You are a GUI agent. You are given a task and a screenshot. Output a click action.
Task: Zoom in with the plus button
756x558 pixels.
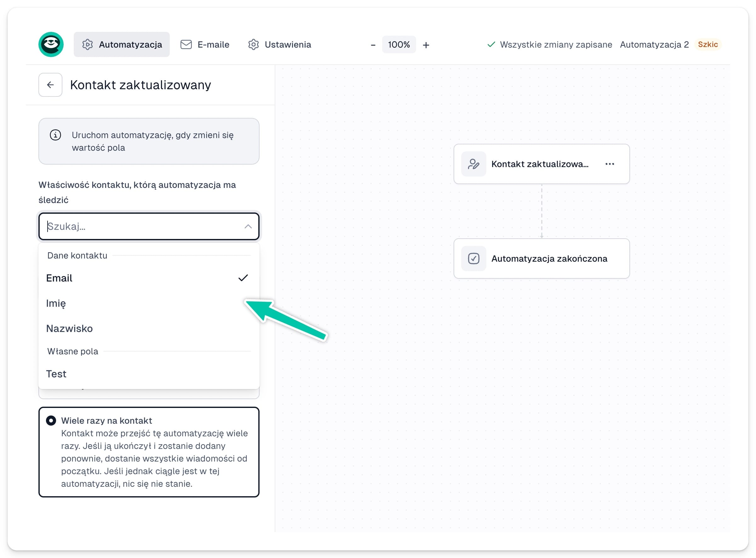[x=426, y=45]
